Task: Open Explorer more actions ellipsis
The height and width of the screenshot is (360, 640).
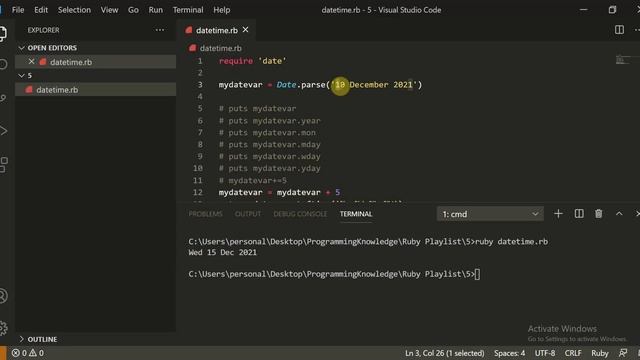Action: (x=160, y=30)
